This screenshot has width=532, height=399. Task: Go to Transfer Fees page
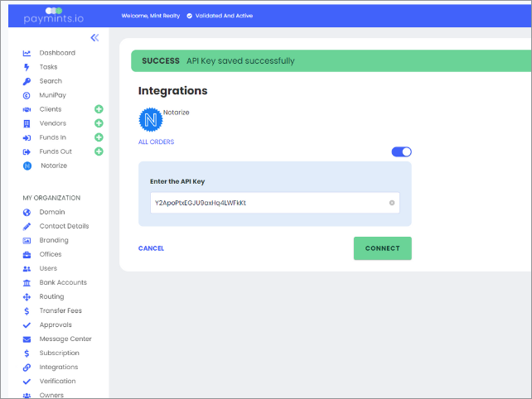tap(60, 310)
